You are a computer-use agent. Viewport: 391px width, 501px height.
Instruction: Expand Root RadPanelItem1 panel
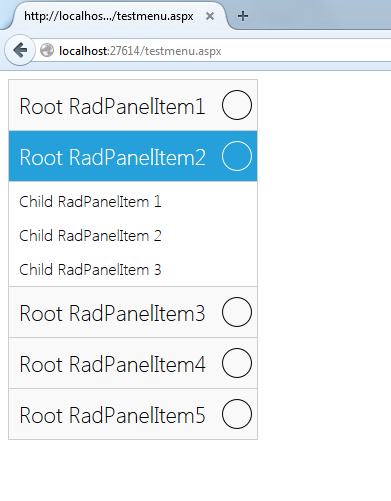tap(133, 105)
